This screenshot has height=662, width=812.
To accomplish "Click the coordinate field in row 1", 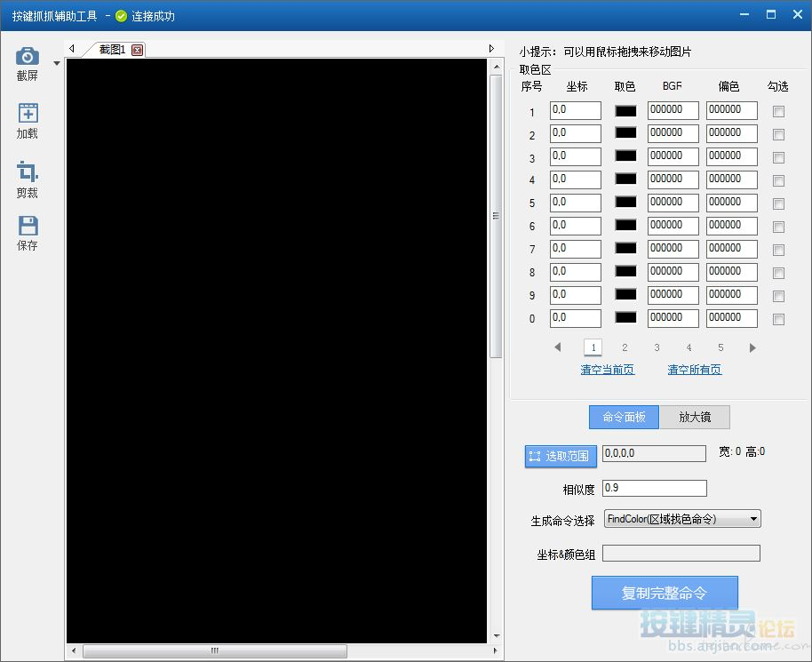I will pos(576,110).
